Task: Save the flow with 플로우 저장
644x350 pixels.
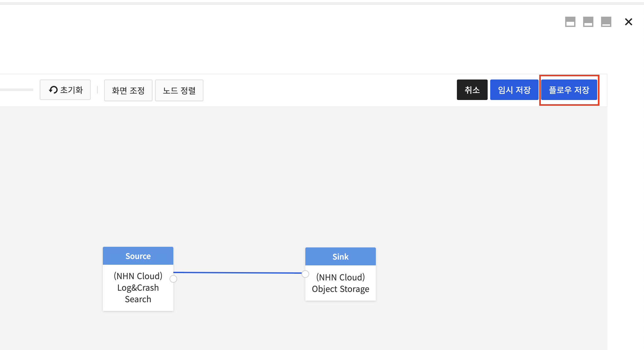Action: [569, 90]
